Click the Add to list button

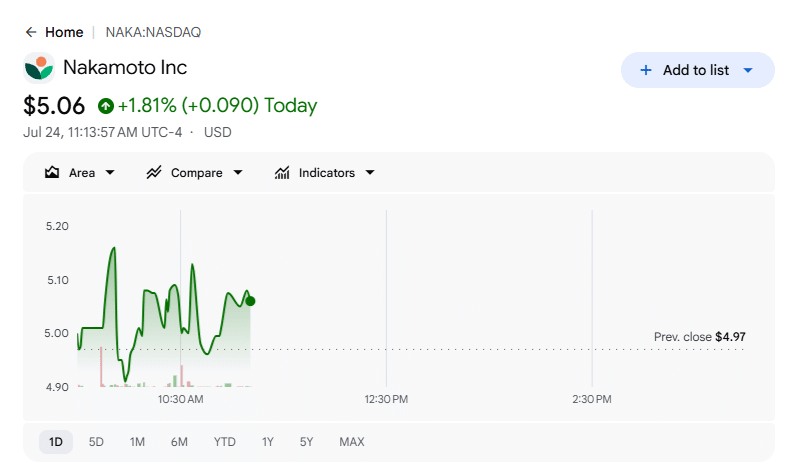click(x=697, y=70)
